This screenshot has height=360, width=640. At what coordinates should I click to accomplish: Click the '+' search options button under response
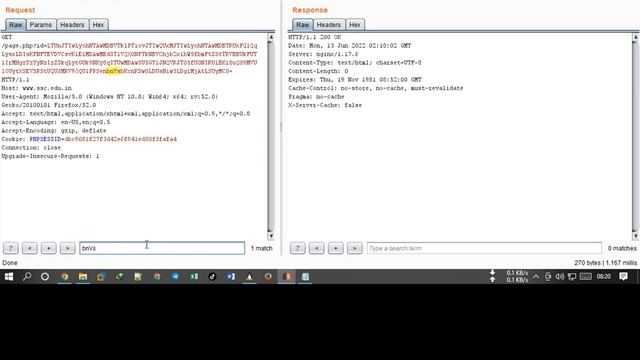click(336, 248)
